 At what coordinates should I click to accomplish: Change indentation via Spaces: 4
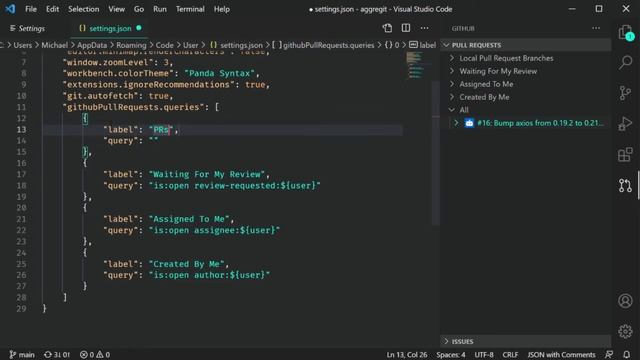coord(451,355)
